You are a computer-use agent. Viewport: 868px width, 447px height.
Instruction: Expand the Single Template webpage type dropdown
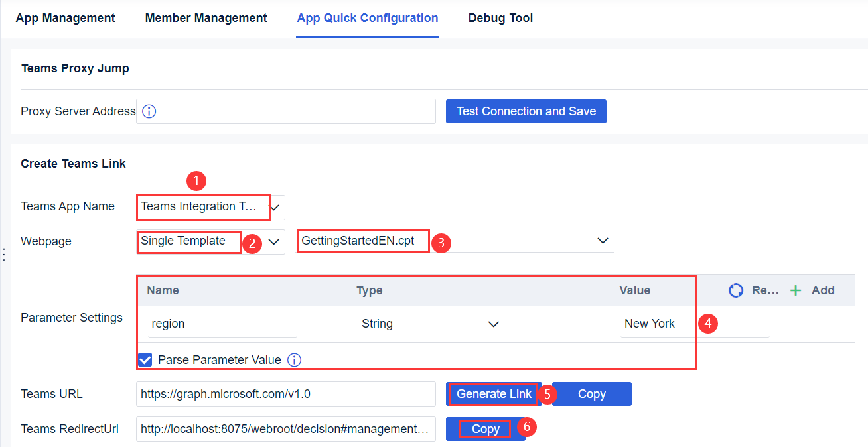click(x=273, y=241)
